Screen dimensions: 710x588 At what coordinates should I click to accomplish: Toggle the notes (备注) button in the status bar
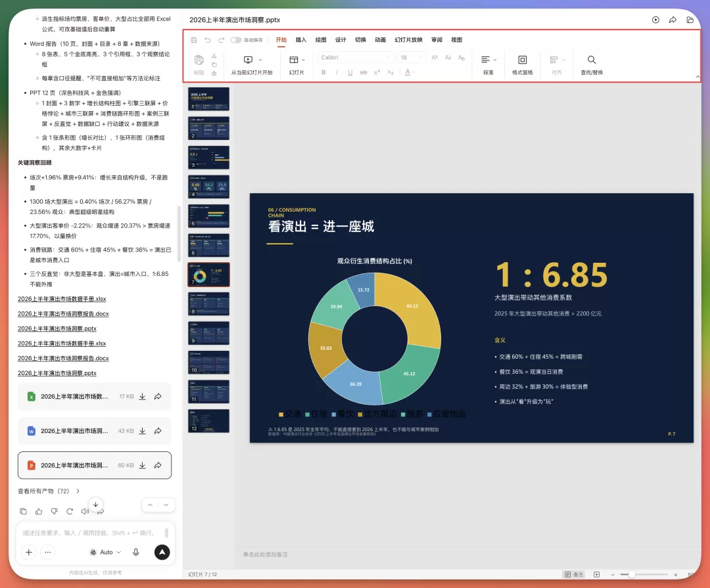coord(574,574)
